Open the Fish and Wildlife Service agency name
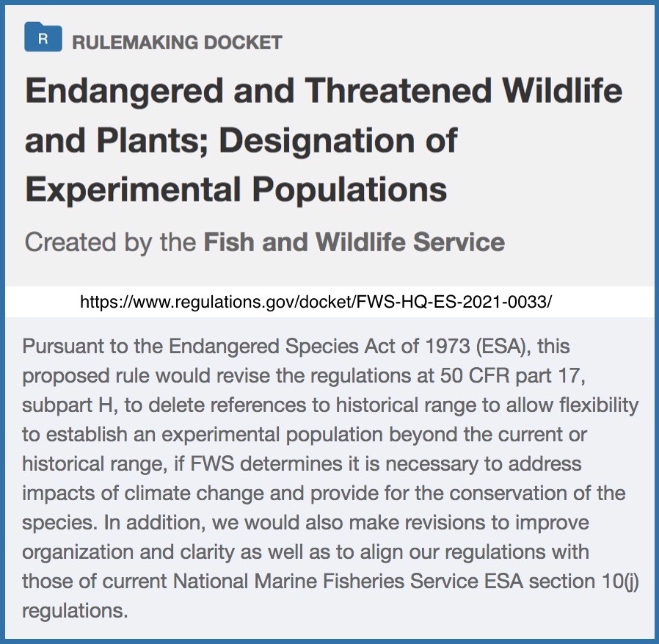659x644 pixels. click(354, 242)
